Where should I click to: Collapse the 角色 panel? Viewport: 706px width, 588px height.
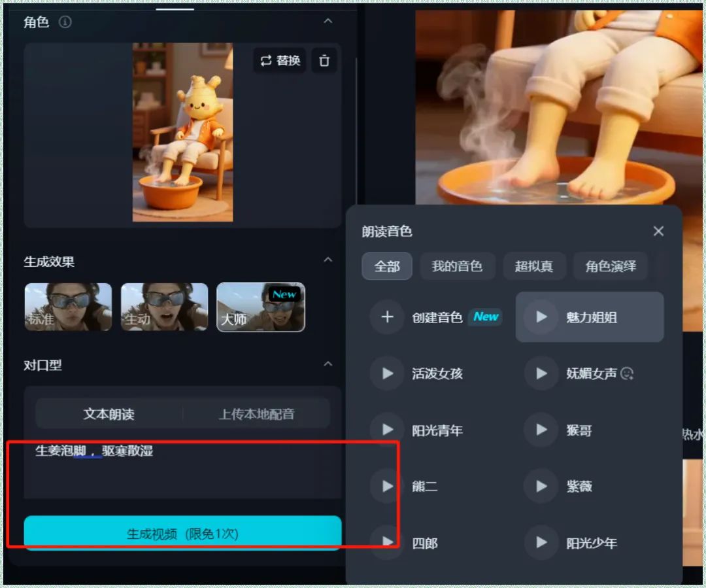(x=329, y=21)
